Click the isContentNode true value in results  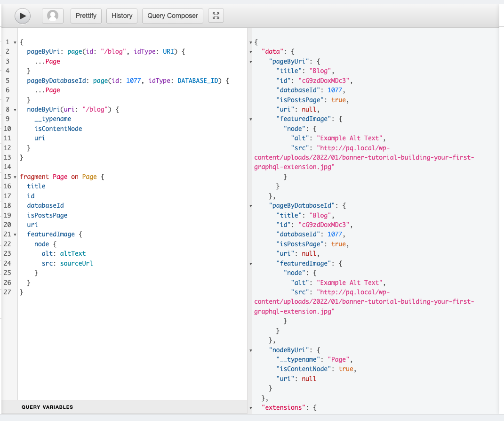pos(346,369)
